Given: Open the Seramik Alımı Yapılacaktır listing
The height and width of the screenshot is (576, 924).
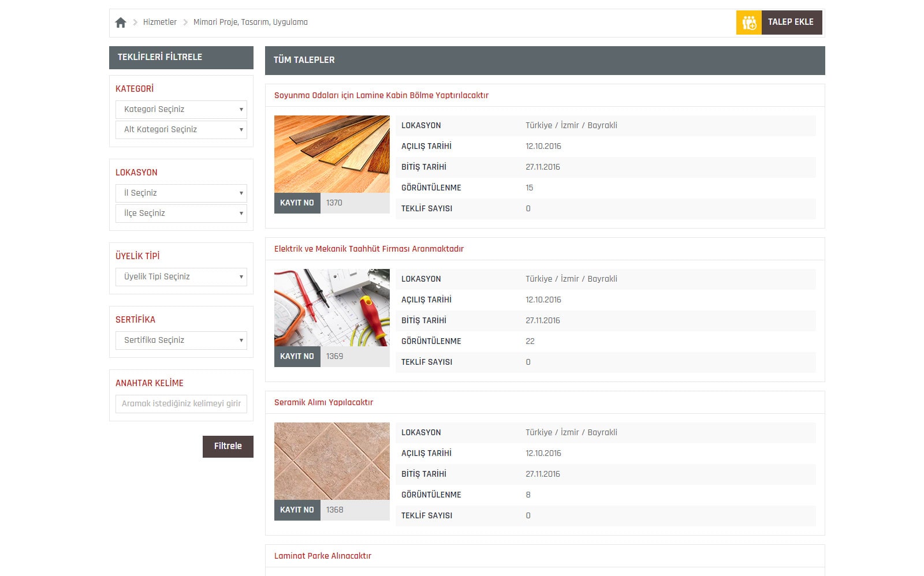Looking at the screenshot, I should (x=323, y=403).
